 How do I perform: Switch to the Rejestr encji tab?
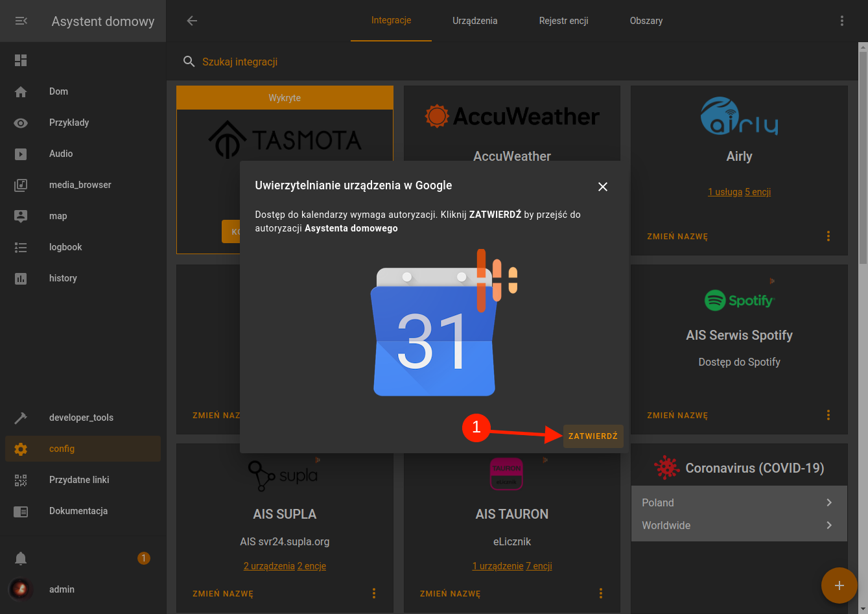564,21
